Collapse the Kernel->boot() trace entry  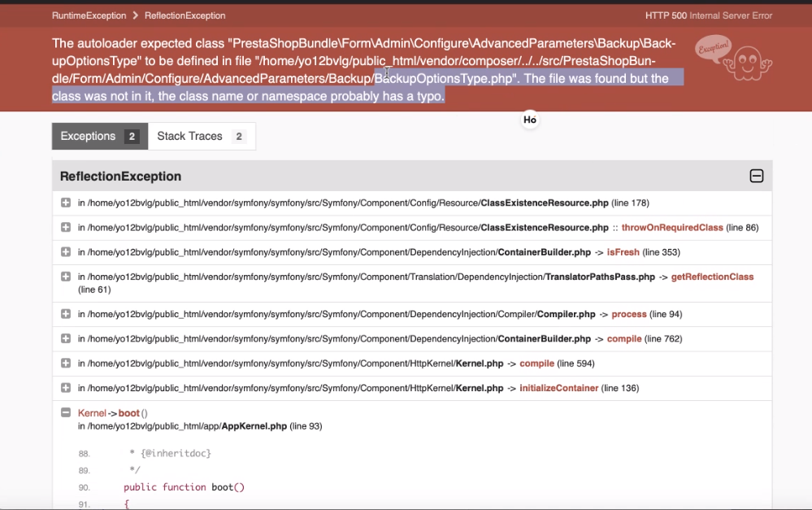[x=66, y=412]
